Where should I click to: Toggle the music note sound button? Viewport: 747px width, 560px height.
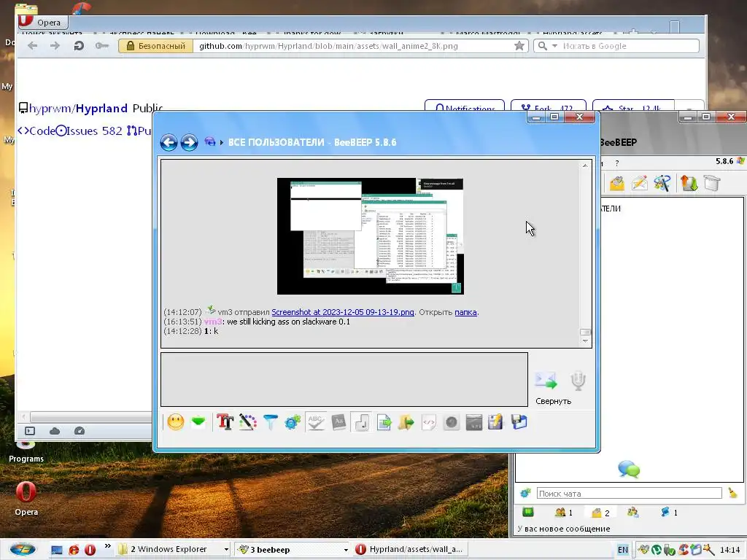pyautogui.click(x=361, y=422)
